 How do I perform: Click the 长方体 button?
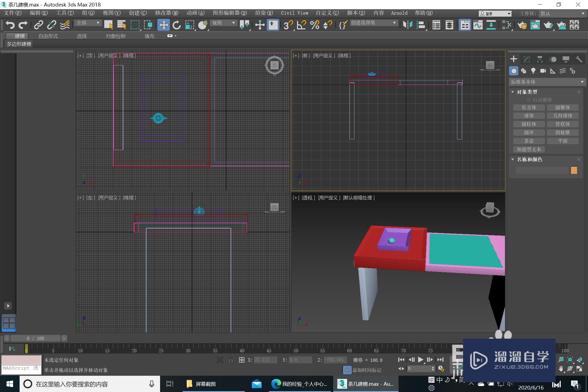(529, 108)
